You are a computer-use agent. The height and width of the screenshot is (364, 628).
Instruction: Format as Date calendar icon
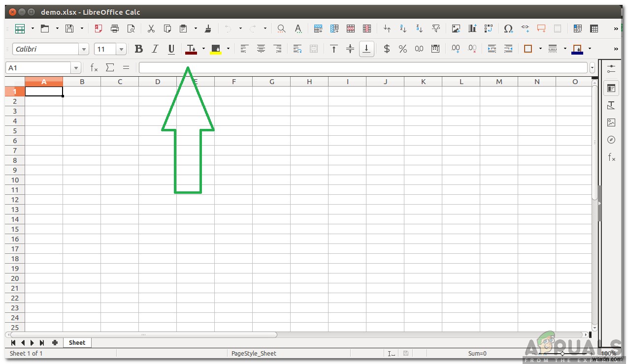435,49
